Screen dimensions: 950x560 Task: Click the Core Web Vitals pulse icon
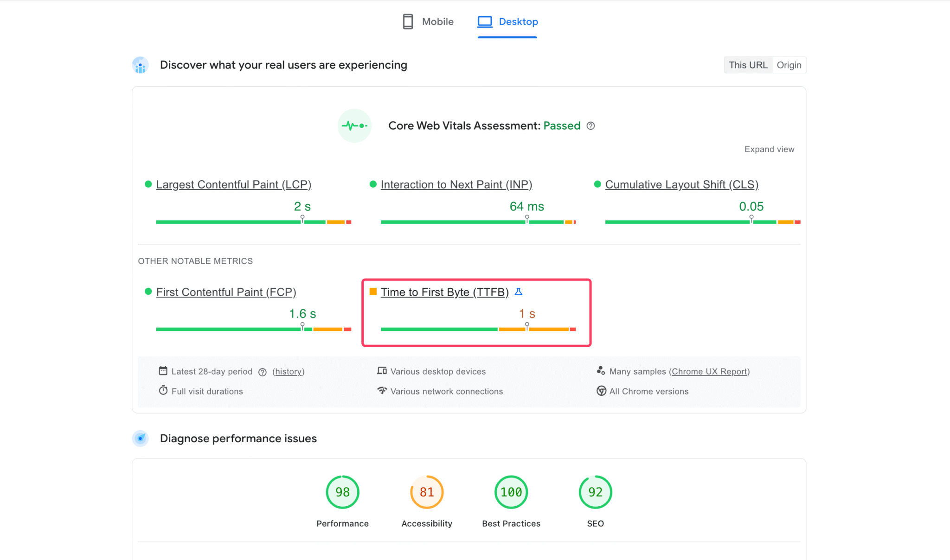coord(354,126)
